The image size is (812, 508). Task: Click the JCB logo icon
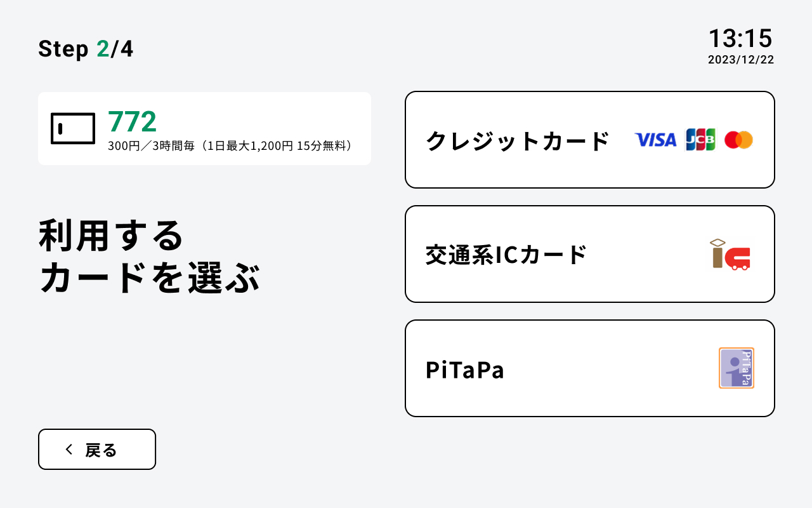click(700, 140)
